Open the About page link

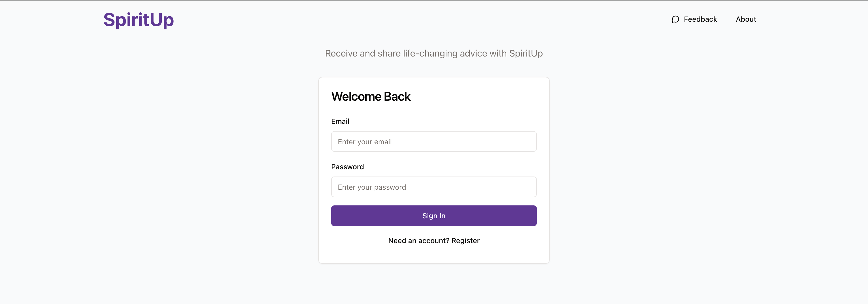click(x=746, y=20)
